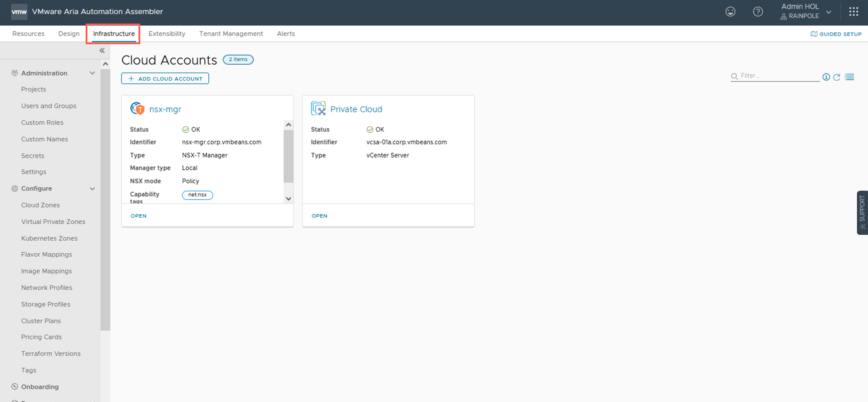
Task: Collapse sidebar with double chevron icon
Action: click(102, 51)
